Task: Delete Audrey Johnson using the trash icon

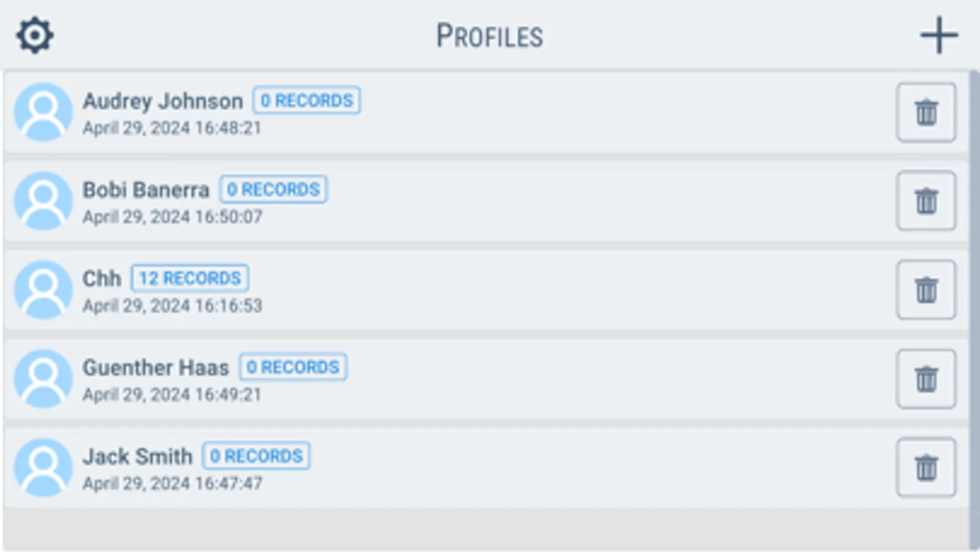Action: pos(925,113)
